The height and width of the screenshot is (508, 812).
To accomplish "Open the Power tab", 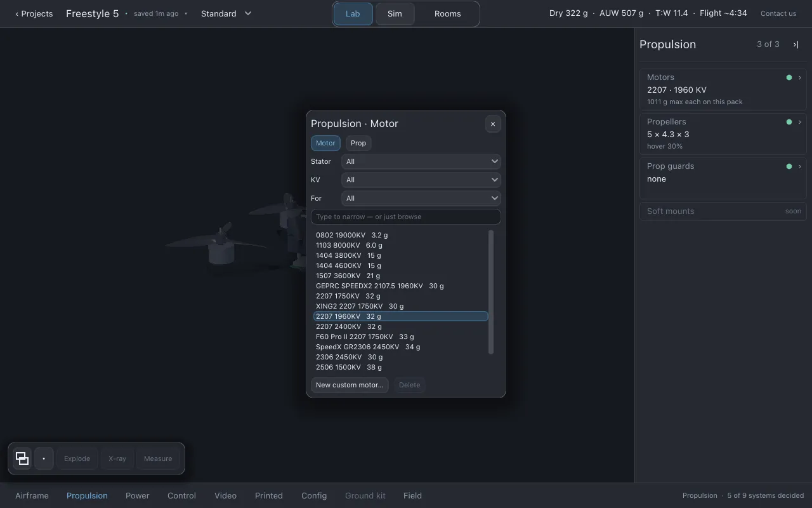I will [138, 495].
